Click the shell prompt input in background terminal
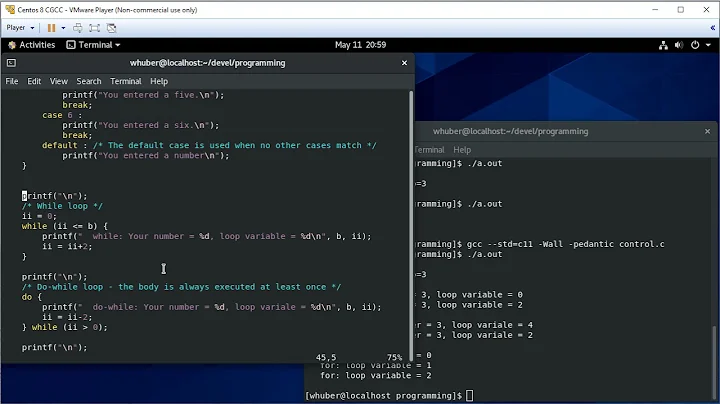 point(469,395)
